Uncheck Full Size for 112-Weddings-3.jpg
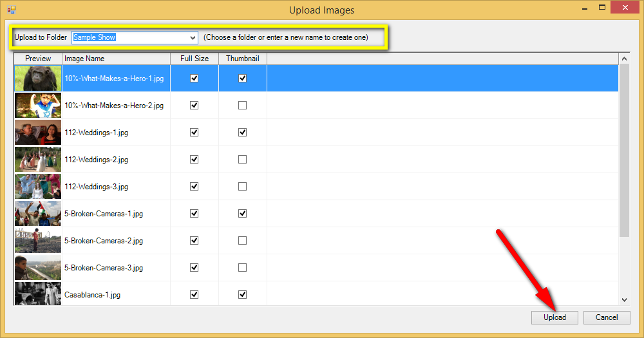 (x=194, y=187)
